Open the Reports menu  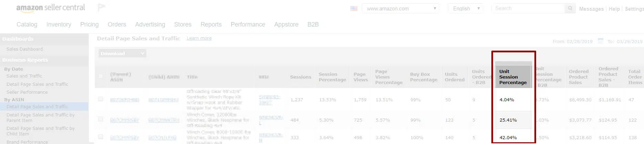point(211,24)
